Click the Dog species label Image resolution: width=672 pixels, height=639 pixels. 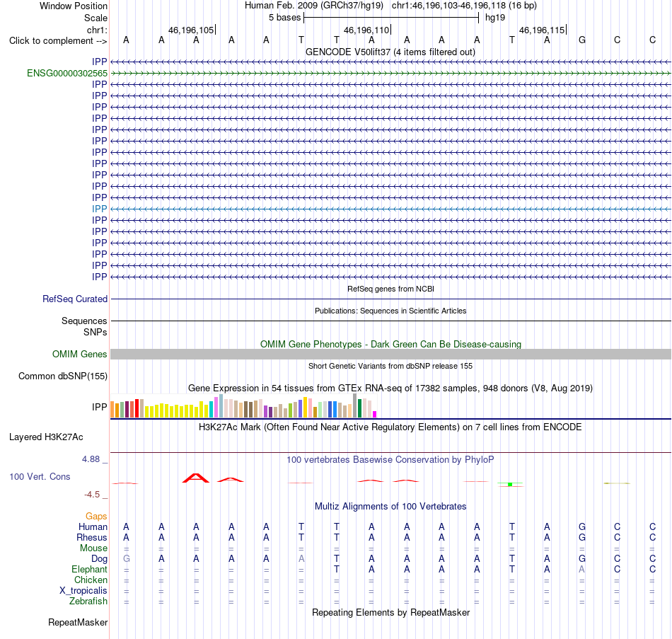[x=100, y=558]
